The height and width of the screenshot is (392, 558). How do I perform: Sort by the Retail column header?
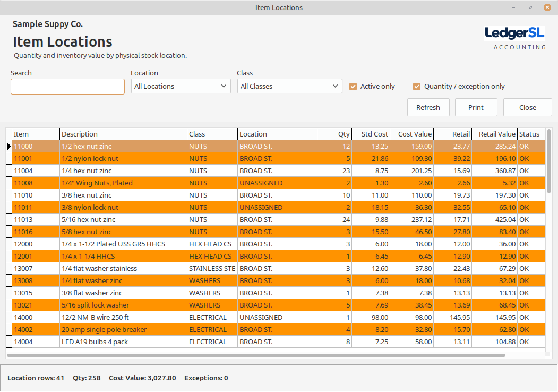pyautogui.click(x=453, y=134)
